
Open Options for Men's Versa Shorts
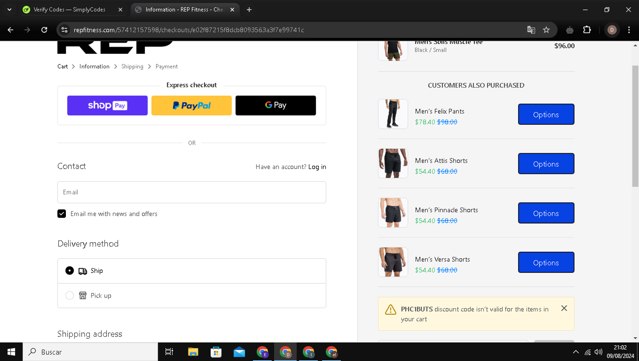pos(546,262)
